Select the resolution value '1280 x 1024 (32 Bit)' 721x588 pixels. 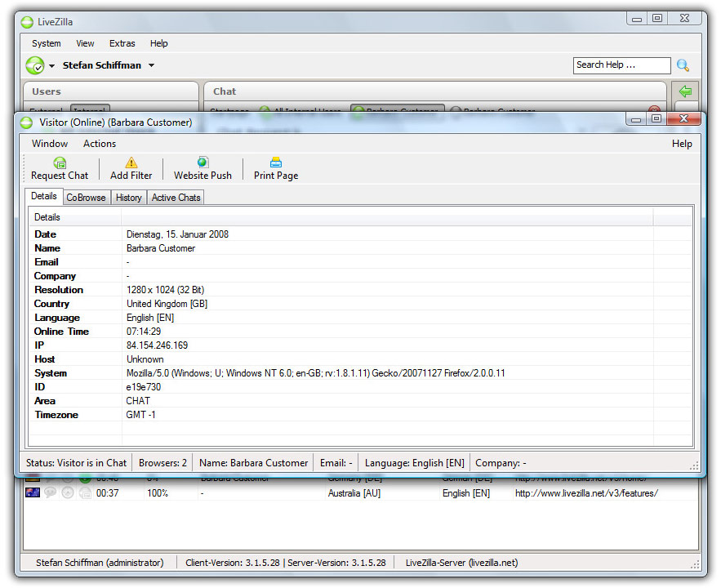165,290
